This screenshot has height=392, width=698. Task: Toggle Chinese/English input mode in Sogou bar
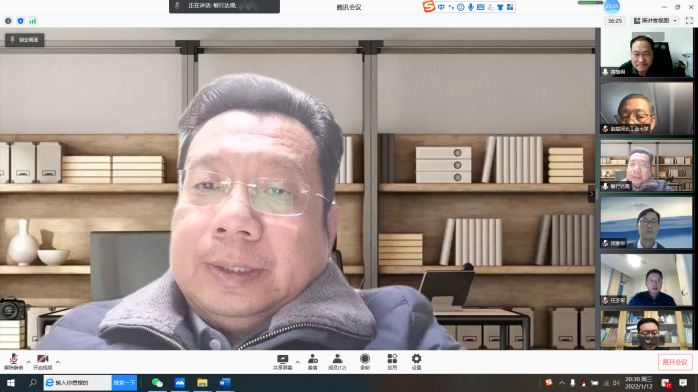tap(441, 7)
